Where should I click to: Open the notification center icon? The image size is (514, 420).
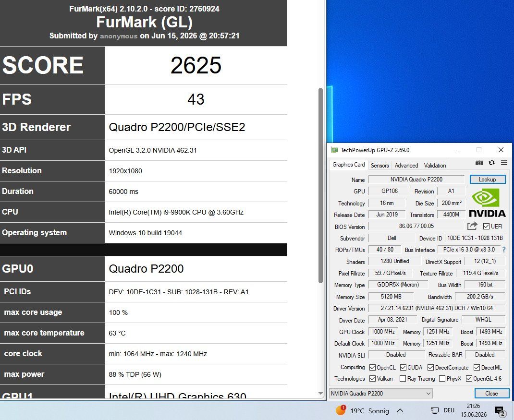tap(500, 411)
